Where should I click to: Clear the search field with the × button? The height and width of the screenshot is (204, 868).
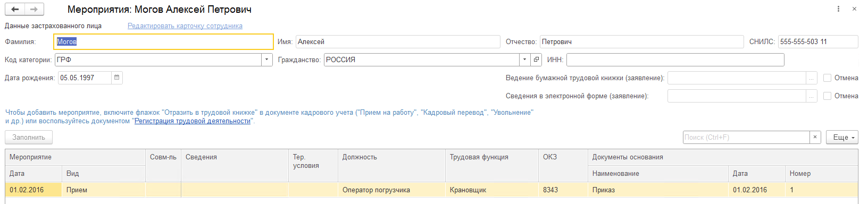[x=815, y=137]
